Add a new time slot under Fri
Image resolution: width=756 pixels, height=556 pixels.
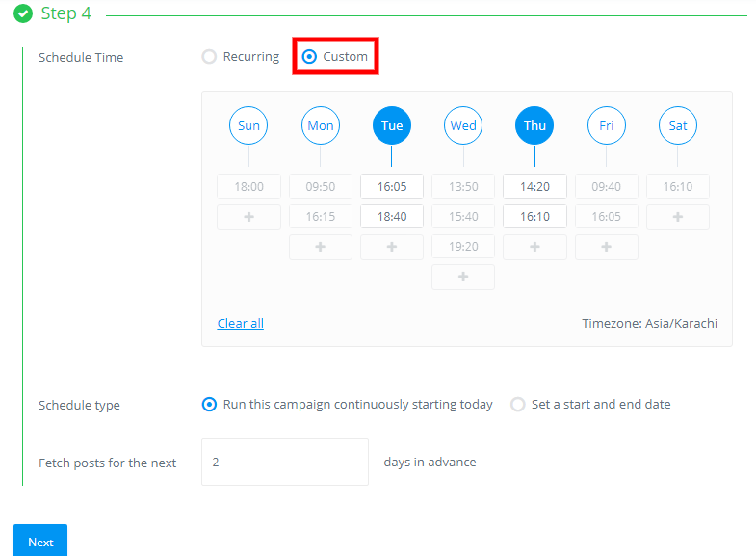click(606, 247)
